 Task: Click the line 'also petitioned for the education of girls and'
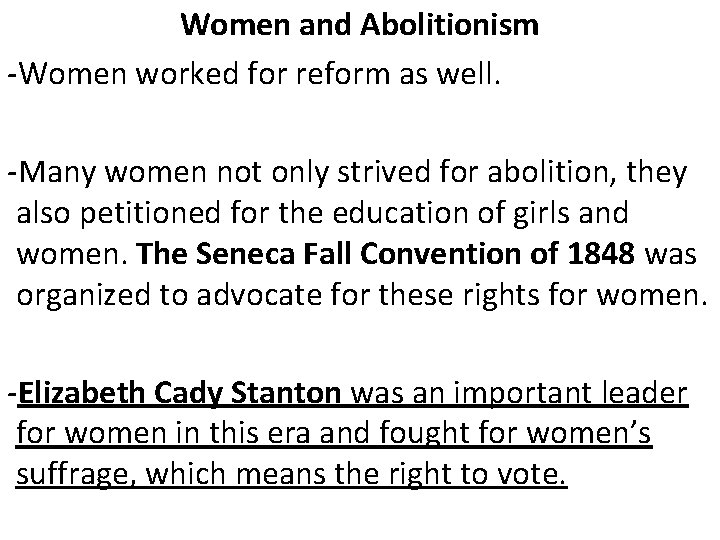[322, 214]
